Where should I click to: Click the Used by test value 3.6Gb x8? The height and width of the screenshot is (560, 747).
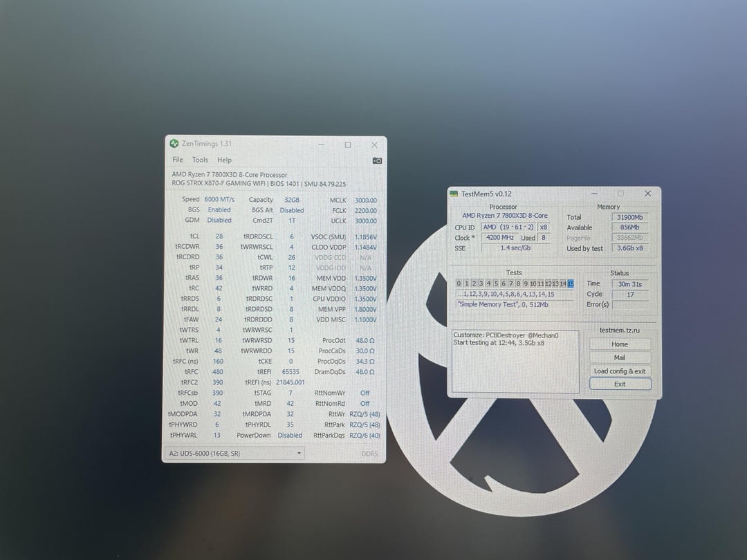coord(630,248)
